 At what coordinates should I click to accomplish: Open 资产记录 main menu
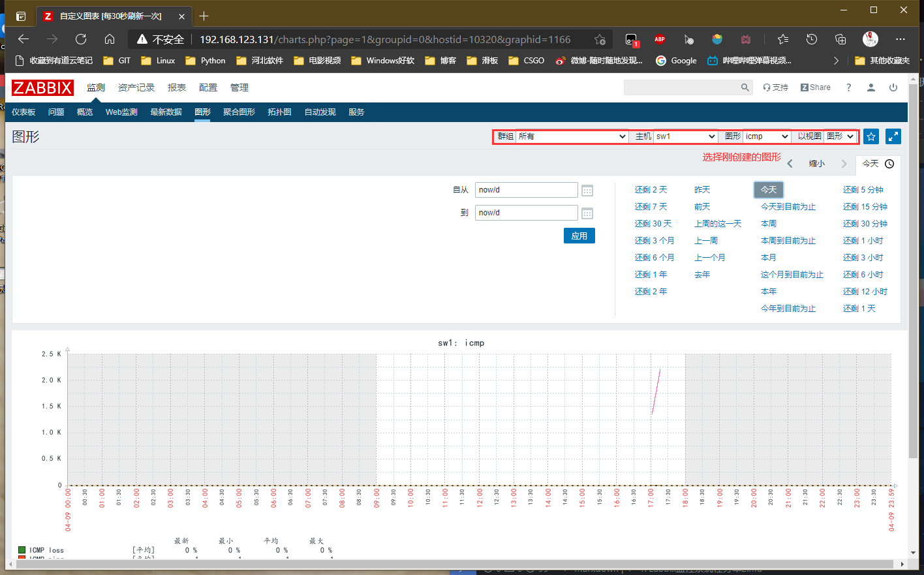136,87
